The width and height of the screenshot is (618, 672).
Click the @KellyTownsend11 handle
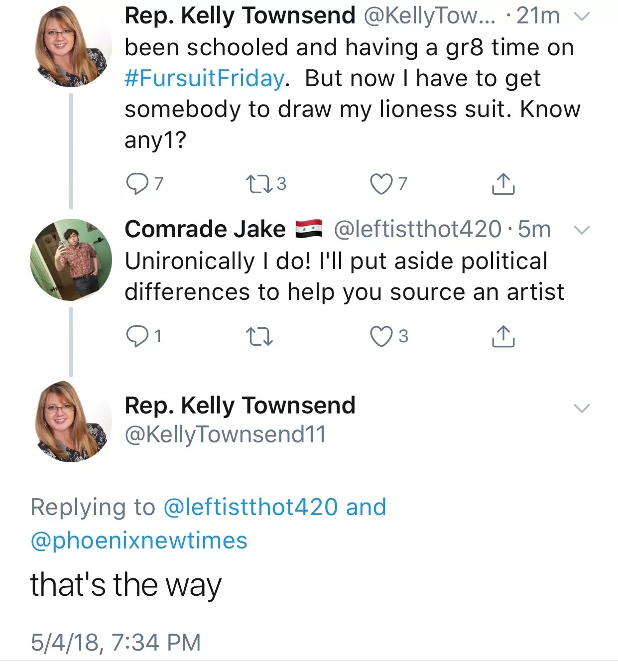tap(225, 434)
